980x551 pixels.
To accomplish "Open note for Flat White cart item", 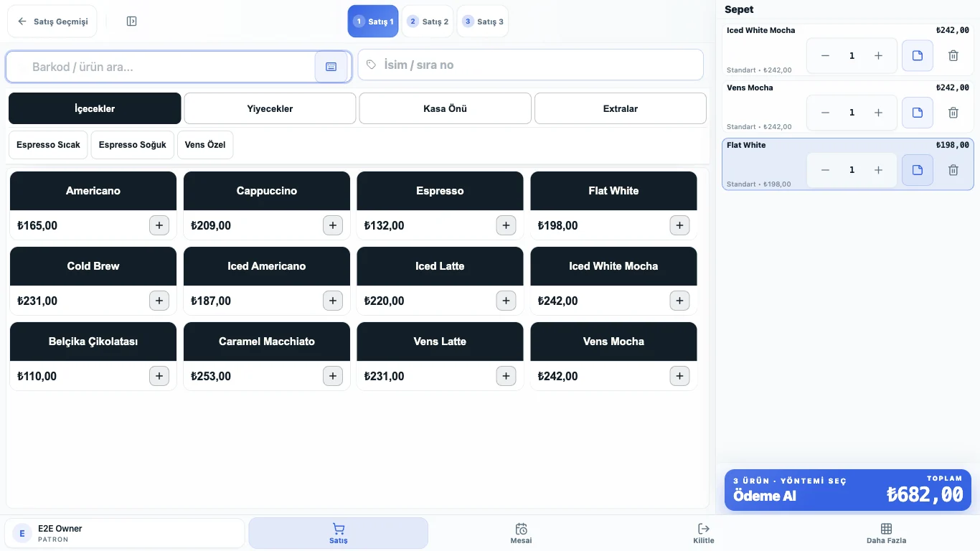I will [x=918, y=170].
